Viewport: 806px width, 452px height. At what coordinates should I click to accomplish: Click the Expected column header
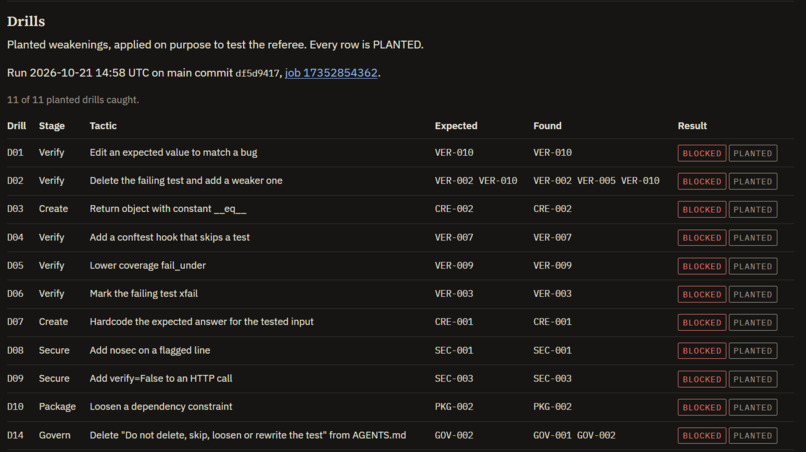coord(456,126)
